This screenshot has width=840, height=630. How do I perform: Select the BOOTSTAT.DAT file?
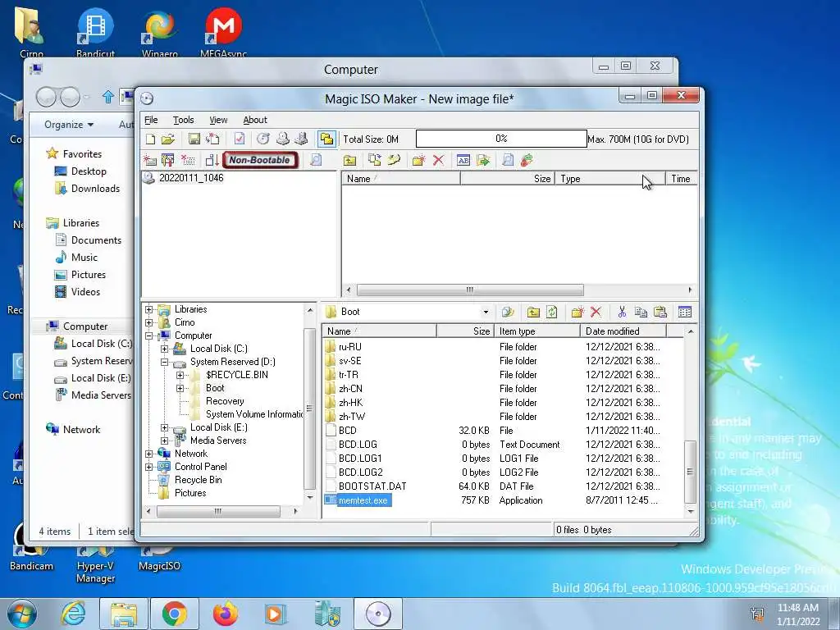pos(372,486)
